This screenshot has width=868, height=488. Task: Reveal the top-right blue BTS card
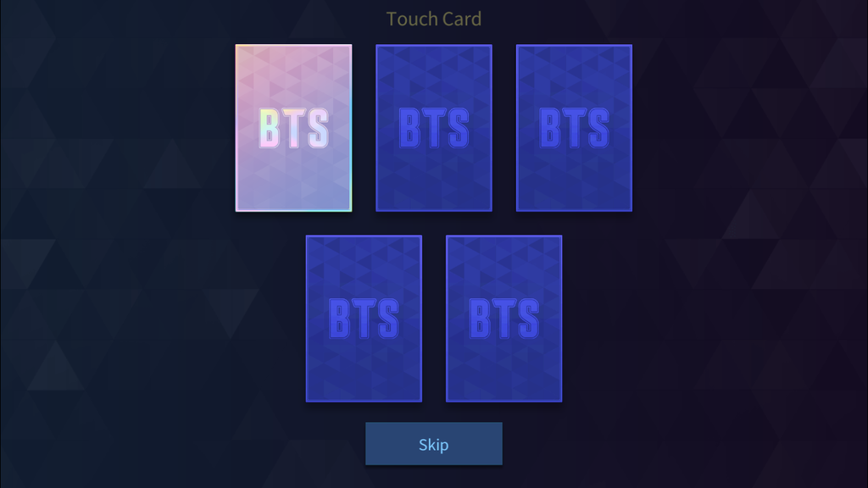pyautogui.click(x=574, y=128)
